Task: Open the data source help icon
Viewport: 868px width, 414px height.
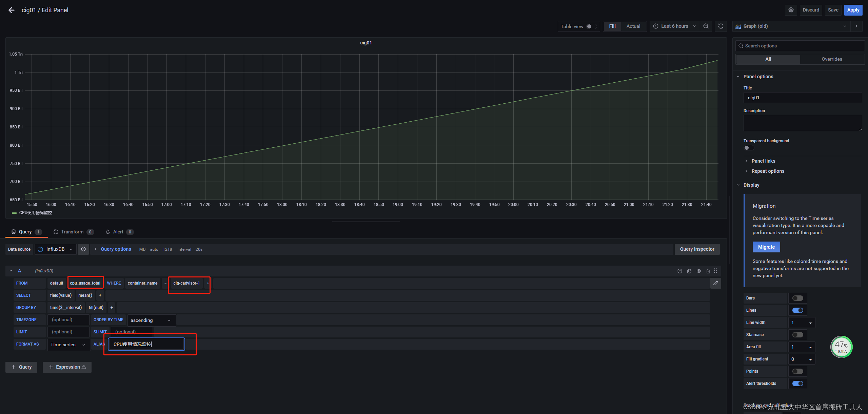Action: (x=83, y=249)
